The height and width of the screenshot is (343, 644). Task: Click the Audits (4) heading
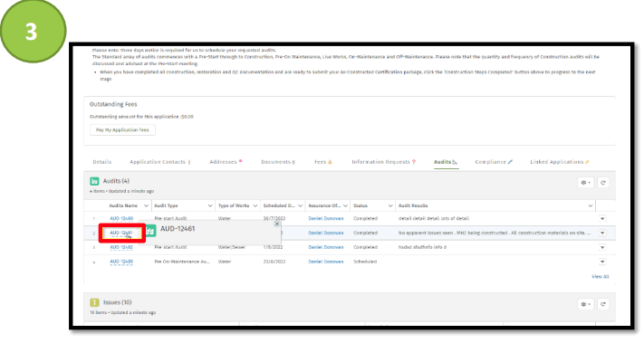pyautogui.click(x=116, y=181)
